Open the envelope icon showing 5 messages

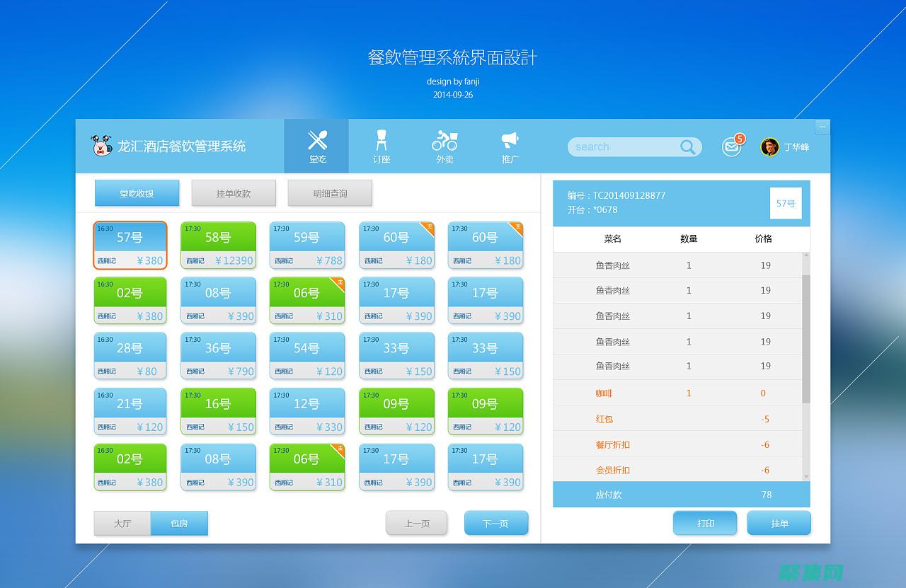tap(730, 147)
